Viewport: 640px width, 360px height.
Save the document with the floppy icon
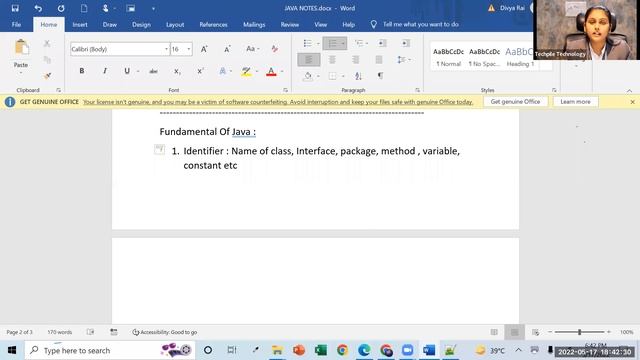(15, 8)
